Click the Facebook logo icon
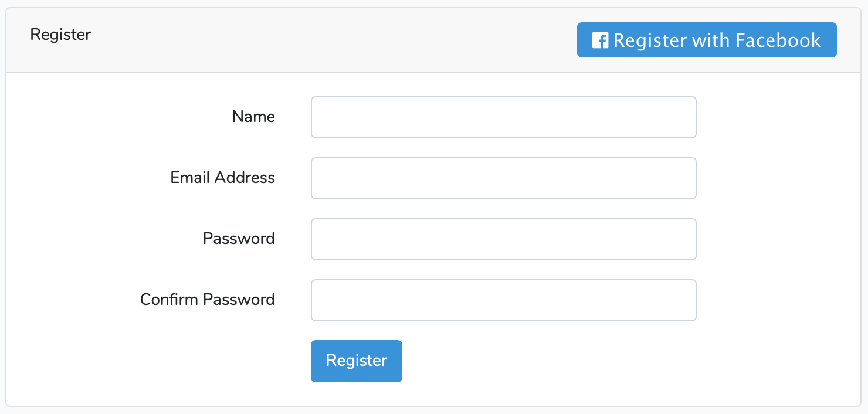 [x=600, y=40]
